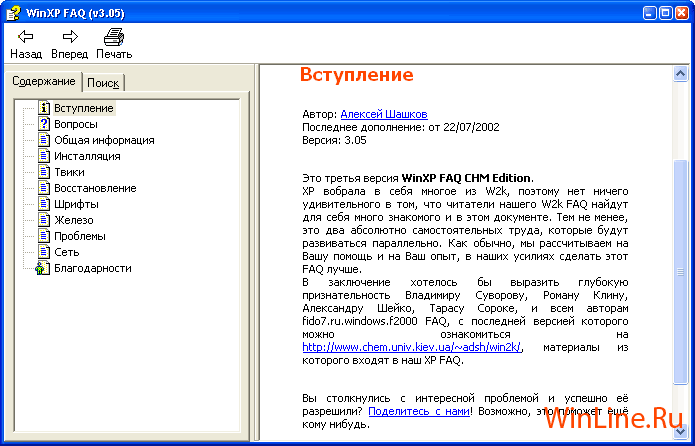This screenshot has width=695, height=446.
Task: Click the Поделитесь с нами link
Action: 419,411
